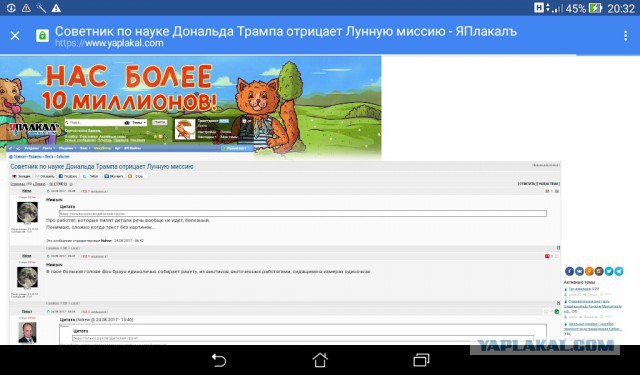Click the moon avatar of the second post
Viewport: 640px width, 375px height.
[x=27, y=277]
